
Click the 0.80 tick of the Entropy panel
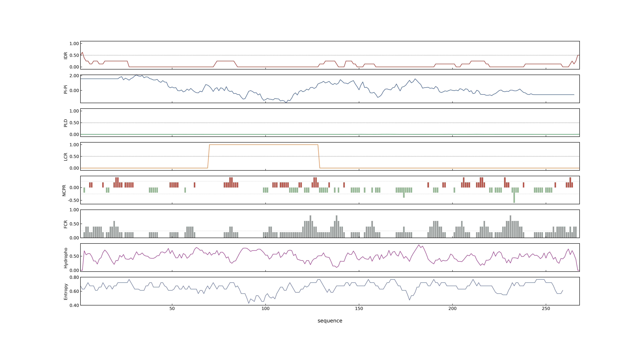point(74,277)
